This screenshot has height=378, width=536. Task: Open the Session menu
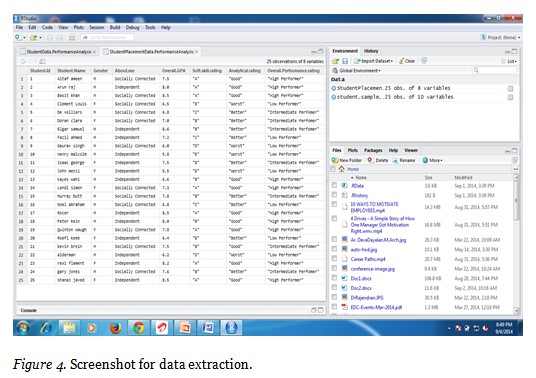pos(96,27)
